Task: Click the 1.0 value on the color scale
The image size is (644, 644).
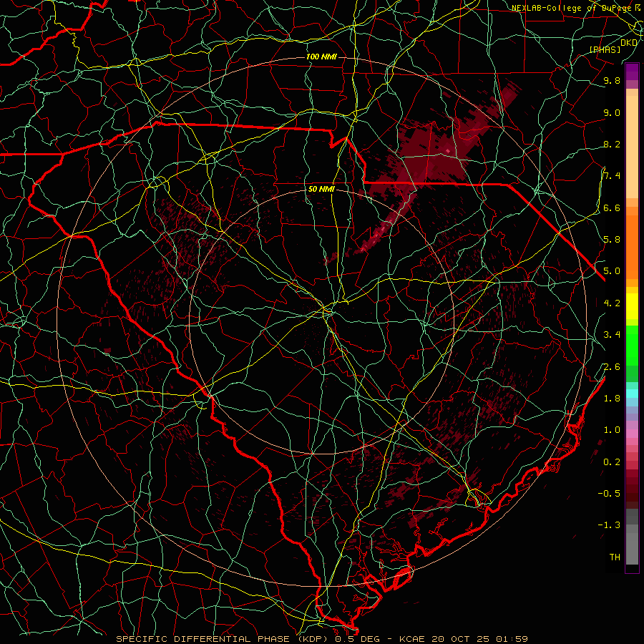Action: click(612, 429)
